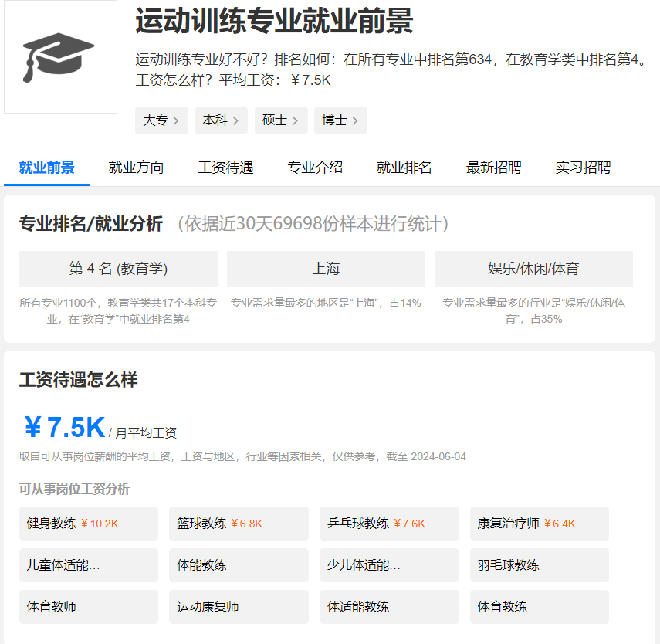Choose the 博士 degree chip
Image resolution: width=660 pixels, height=644 pixels.
[x=340, y=120]
